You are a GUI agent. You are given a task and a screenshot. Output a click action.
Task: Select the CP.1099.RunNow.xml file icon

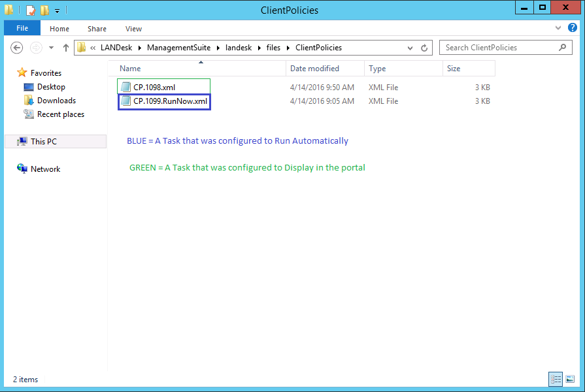tap(125, 101)
